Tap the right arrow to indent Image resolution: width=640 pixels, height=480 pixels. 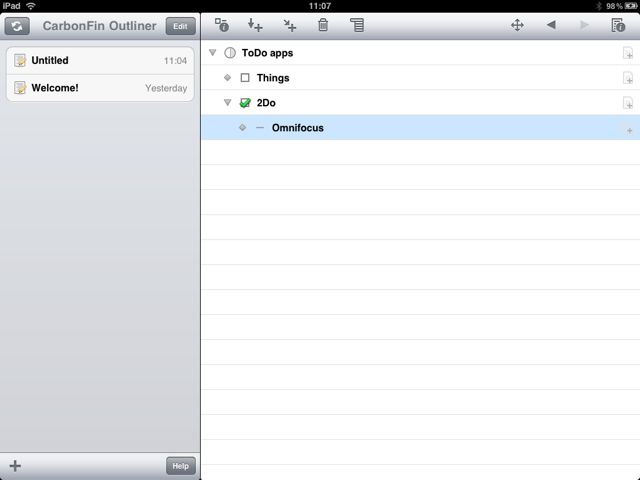(x=584, y=25)
